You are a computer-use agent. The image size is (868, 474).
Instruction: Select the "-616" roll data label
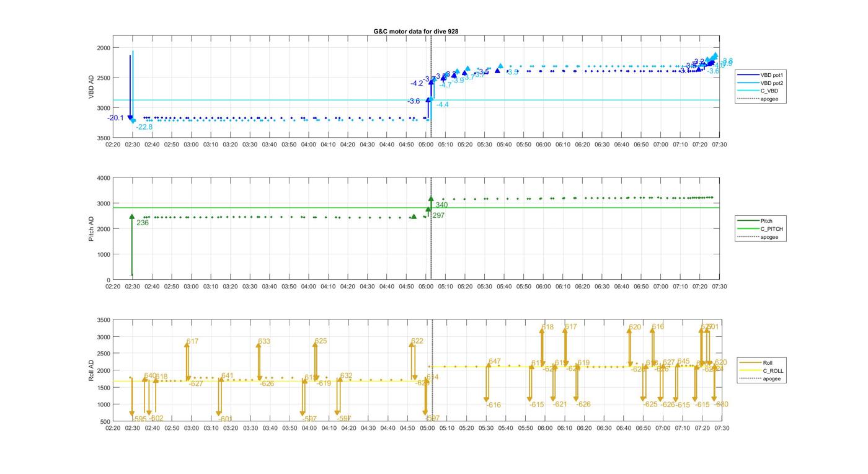coord(494,405)
